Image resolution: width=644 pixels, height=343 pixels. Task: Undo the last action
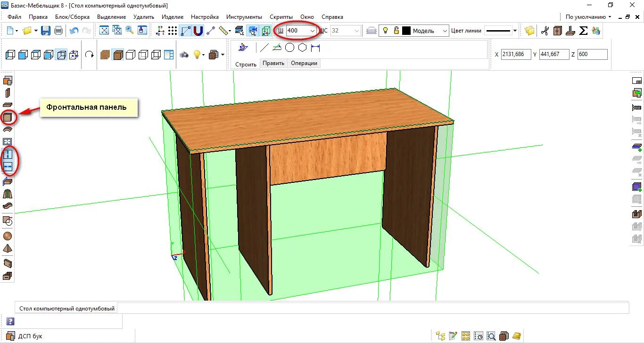coord(74,31)
